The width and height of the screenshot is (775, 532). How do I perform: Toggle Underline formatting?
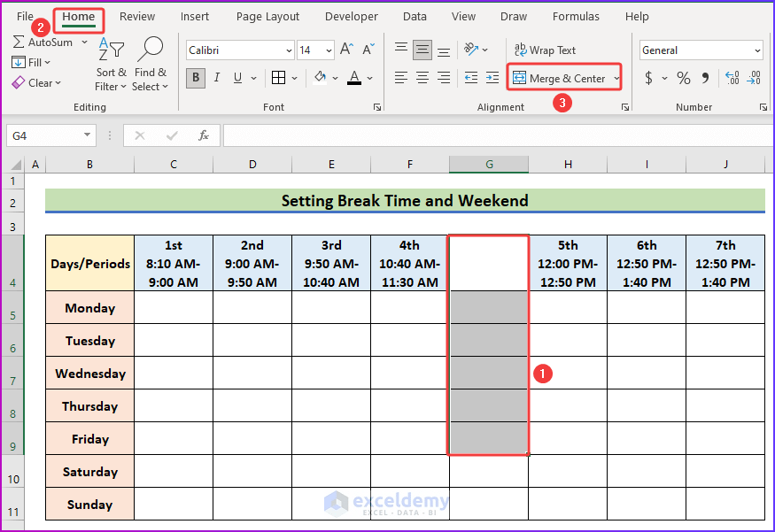[237, 78]
